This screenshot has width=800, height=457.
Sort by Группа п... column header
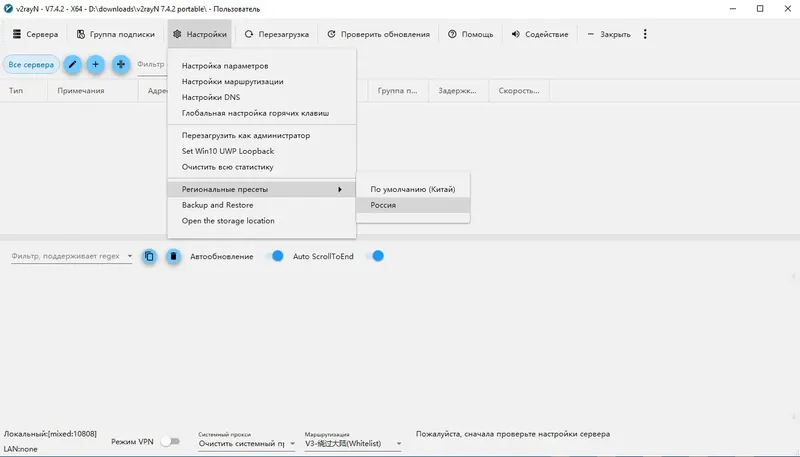pyautogui.click(x=397, y=91)
